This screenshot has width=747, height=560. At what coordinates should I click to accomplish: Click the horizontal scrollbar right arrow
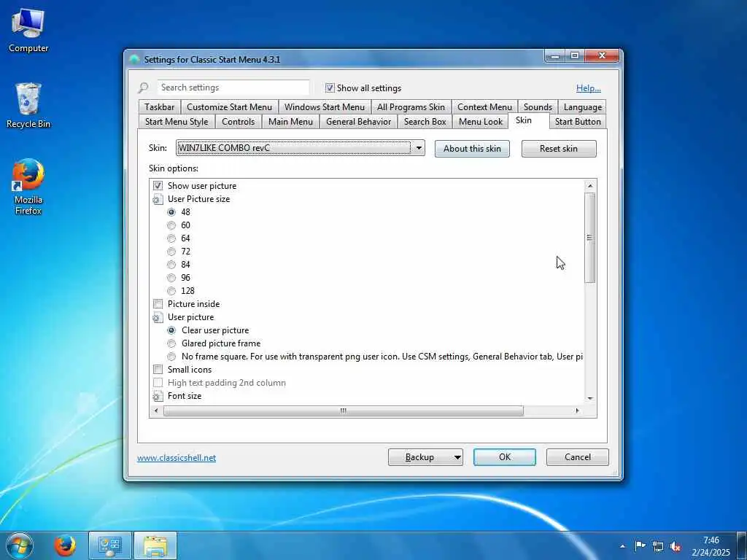[x=578, y=411]
